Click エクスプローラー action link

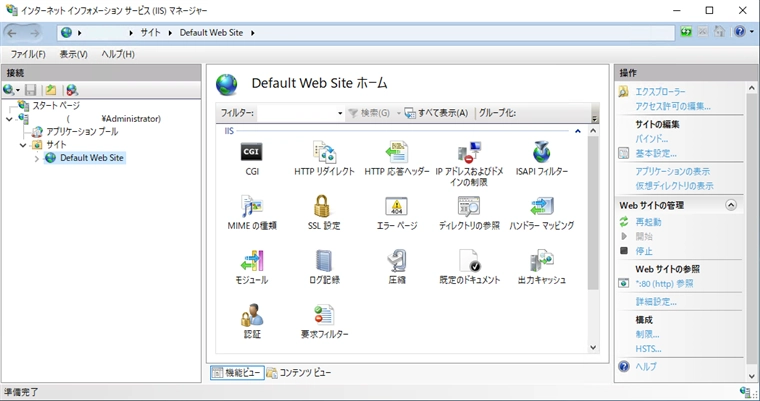click(x=660, y=92)
